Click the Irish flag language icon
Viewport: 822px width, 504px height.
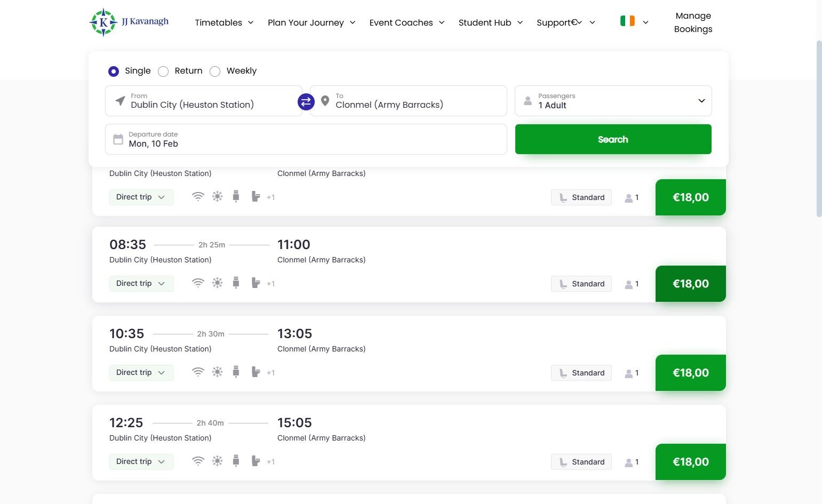(627, 21)
